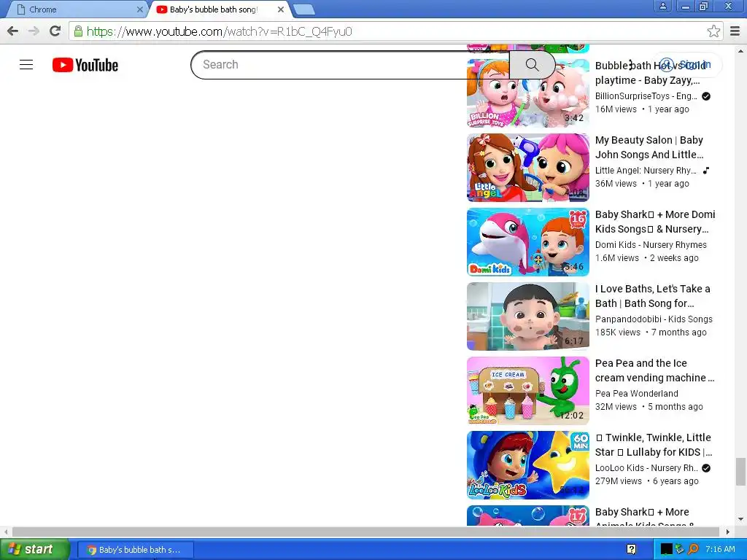The height and width of the screenshot is (560, 747).
Task: Click taskbar help question mark icon
Action: [631, 550]
